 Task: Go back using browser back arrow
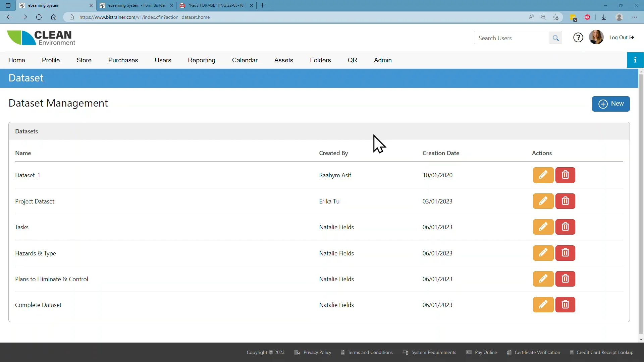click(9, 17)
